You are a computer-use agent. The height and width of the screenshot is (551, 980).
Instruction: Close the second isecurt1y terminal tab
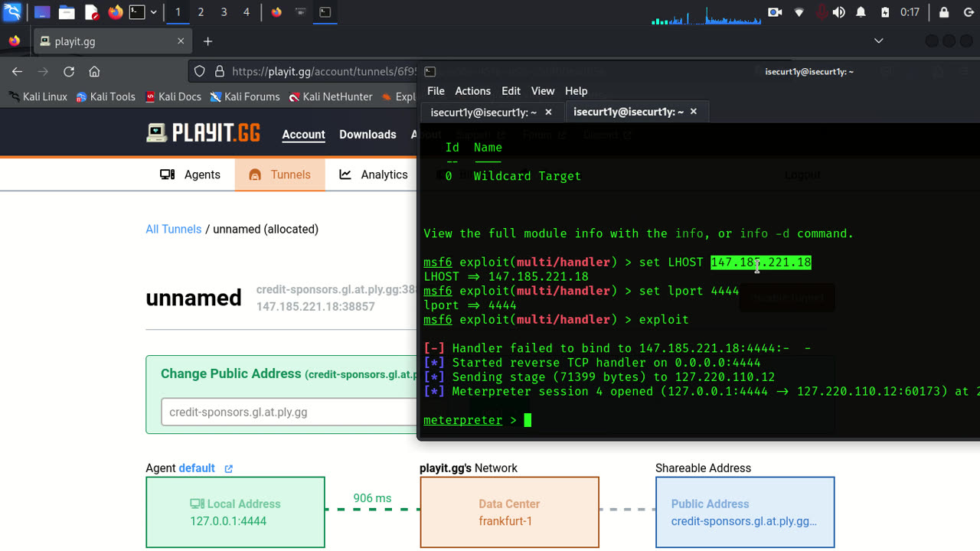click(x=694, y=112)
